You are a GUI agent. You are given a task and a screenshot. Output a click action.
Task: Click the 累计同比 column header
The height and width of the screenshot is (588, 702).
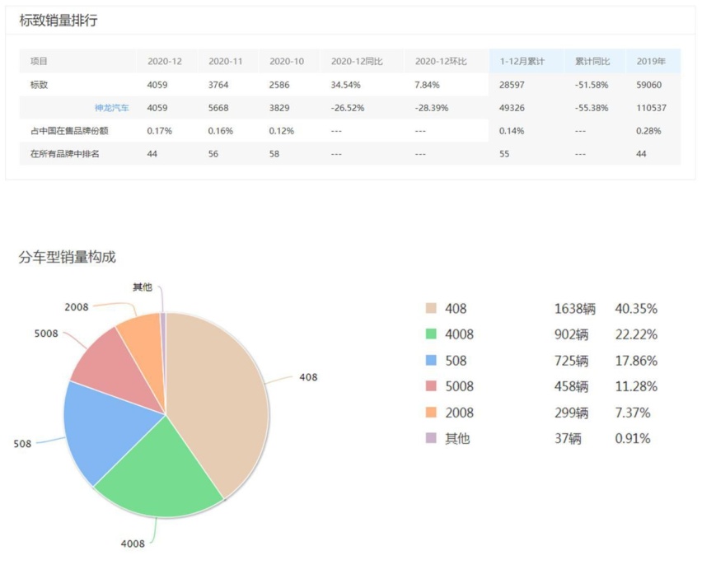592,61
